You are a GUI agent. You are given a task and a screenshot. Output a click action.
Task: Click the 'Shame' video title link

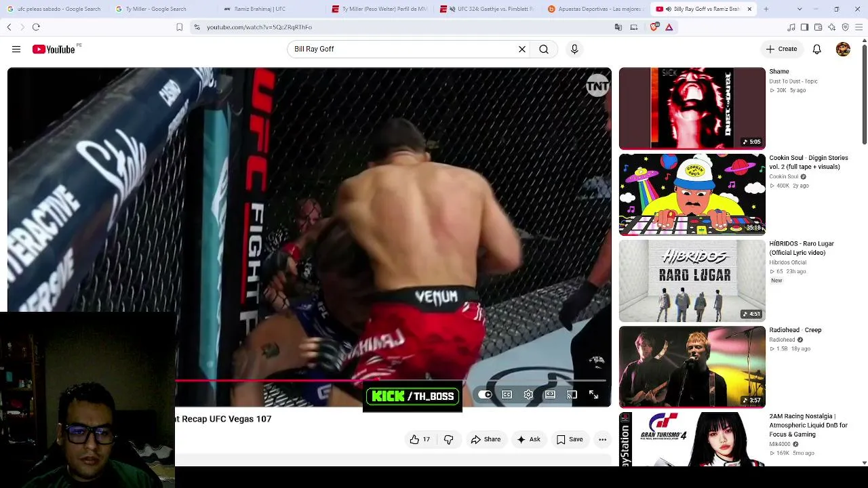pos(779,71)
